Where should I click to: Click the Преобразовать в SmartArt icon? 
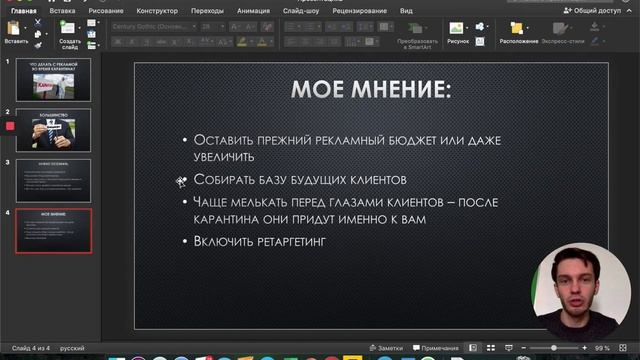pyautogui.click(x=416, y=28)
